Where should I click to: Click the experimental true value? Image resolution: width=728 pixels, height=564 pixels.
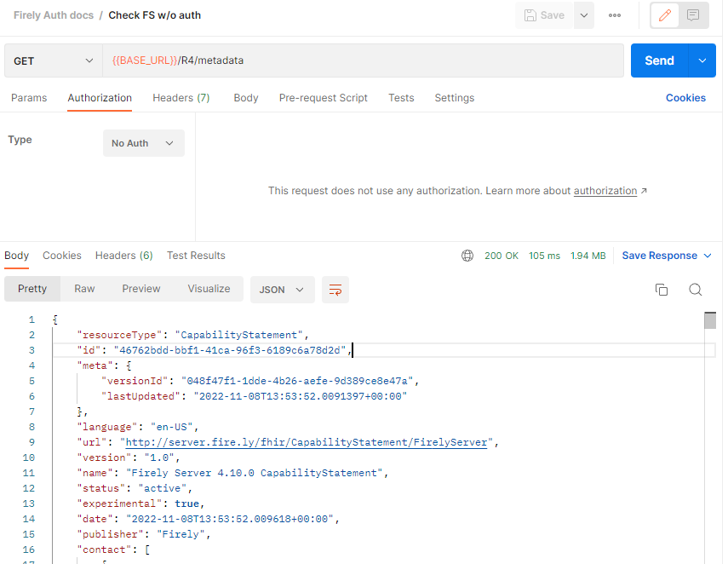coord(187,504)
